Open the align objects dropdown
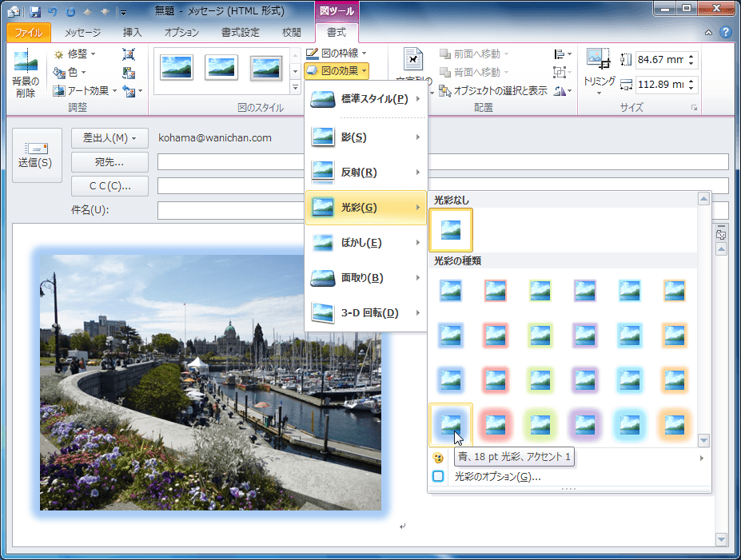 coord(563,54)
